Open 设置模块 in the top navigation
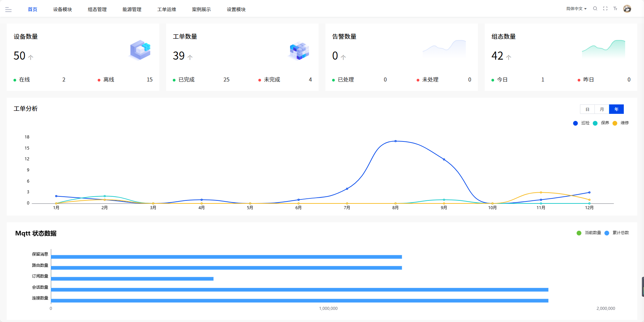 (236, 9)
